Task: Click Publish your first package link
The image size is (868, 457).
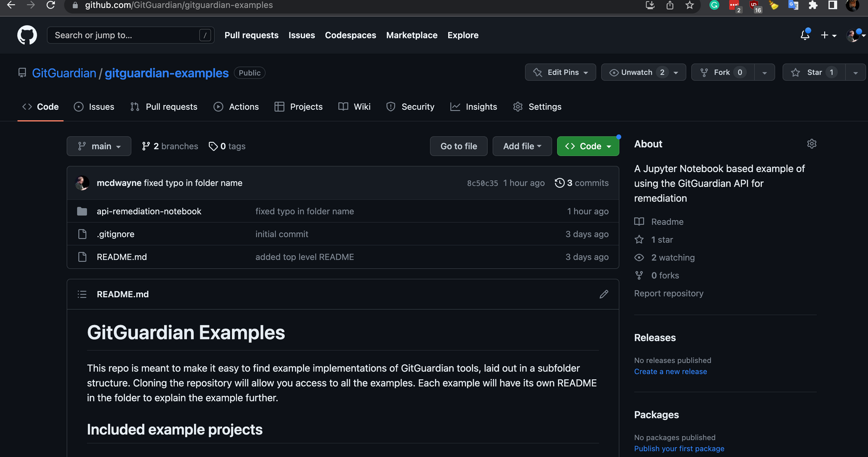Action: 679,449
